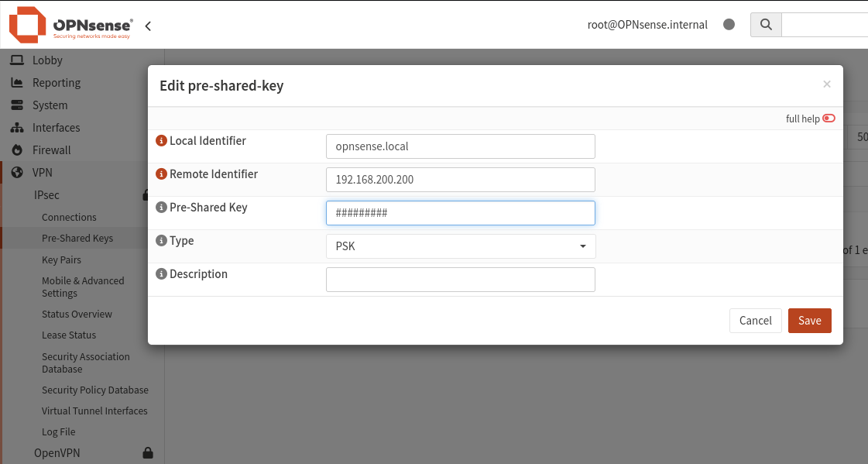
Task: Open Security Policy Database
Action: 95,390
